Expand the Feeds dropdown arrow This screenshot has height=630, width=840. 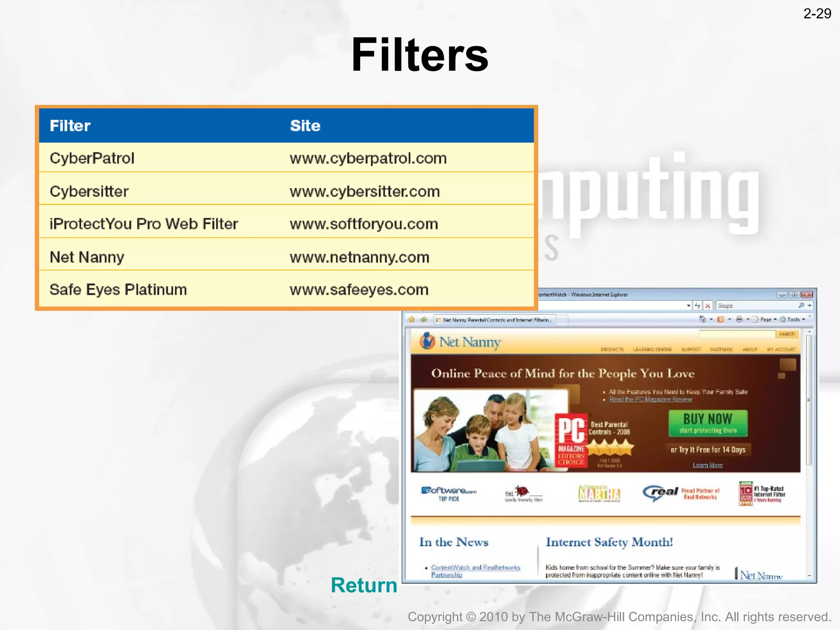pyautogui.click(x=729, y=319)
